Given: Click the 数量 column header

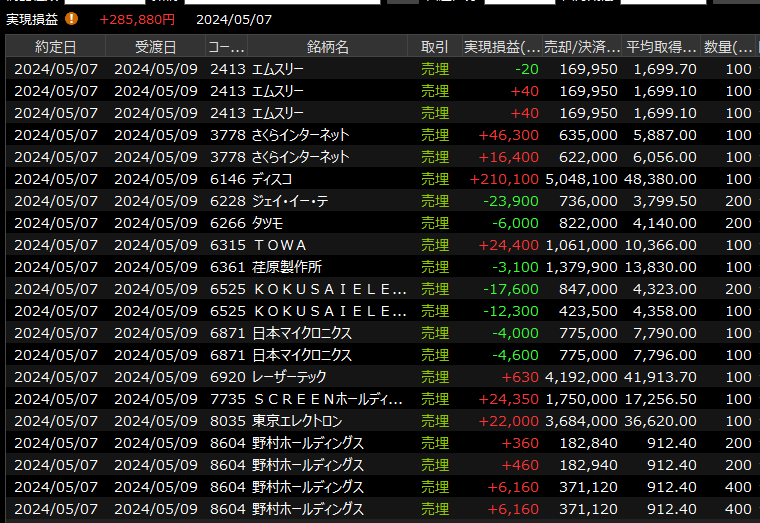Looking at the screenshot, I should click(727, 47).
